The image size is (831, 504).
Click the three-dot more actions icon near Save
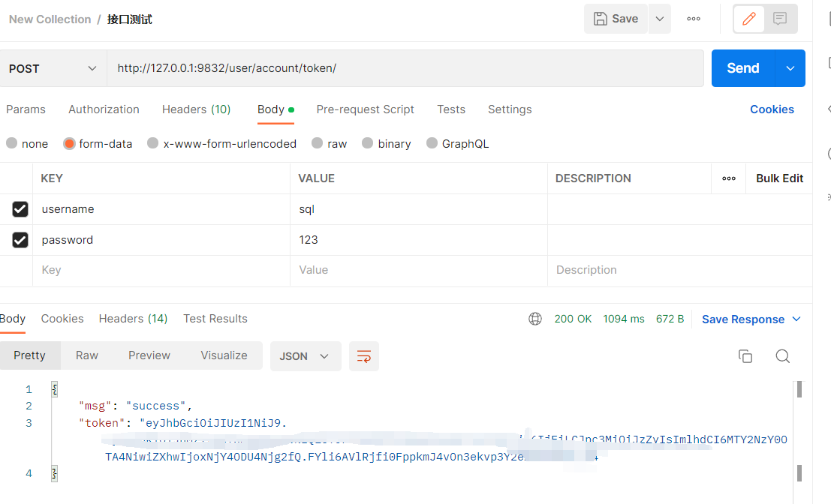click(692, 19)
